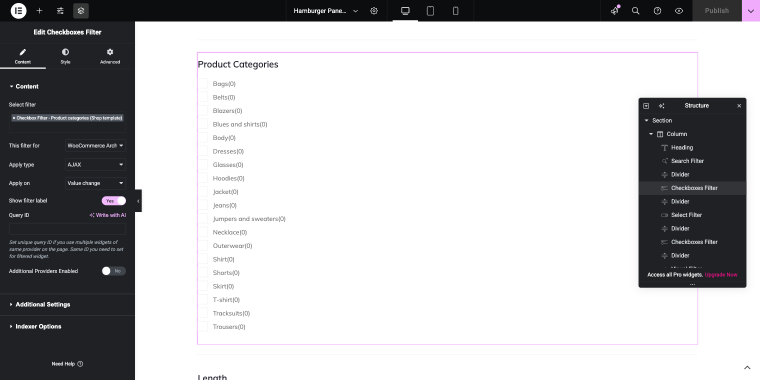
Task: Click Write with AI link
Action: 108,215
